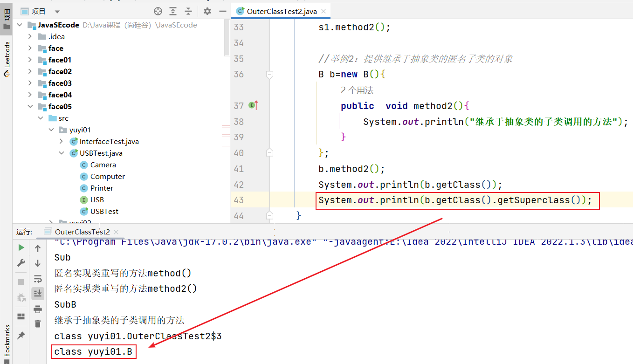Click 'b.method2();' on line 41
The width and height of the screenshot is (633, 364).
click(x=351, y=169)
